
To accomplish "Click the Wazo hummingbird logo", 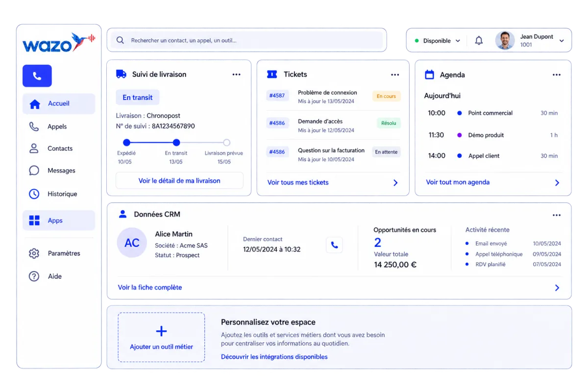I will tap(59, 43).
